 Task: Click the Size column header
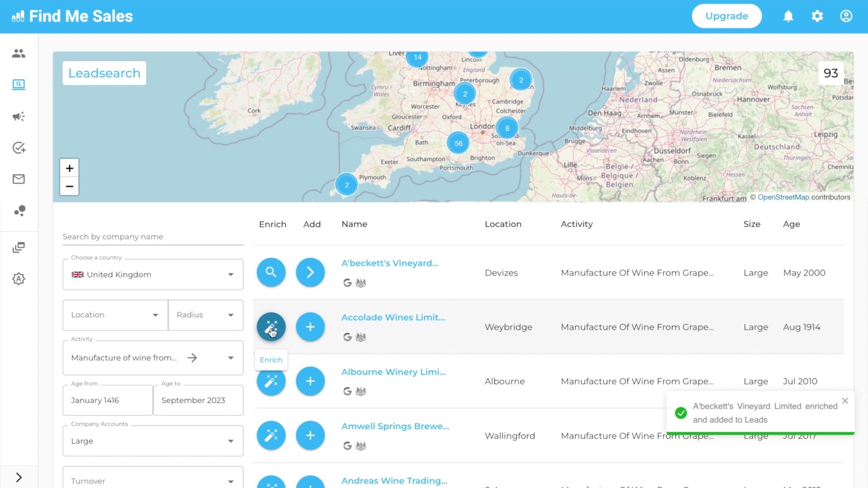(x=752, y=224)
